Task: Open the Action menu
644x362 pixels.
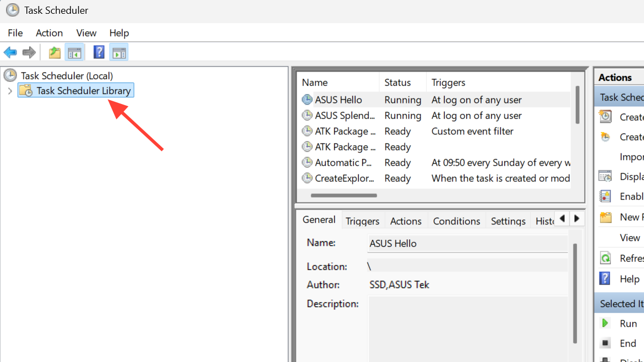Action: [49, 33]
